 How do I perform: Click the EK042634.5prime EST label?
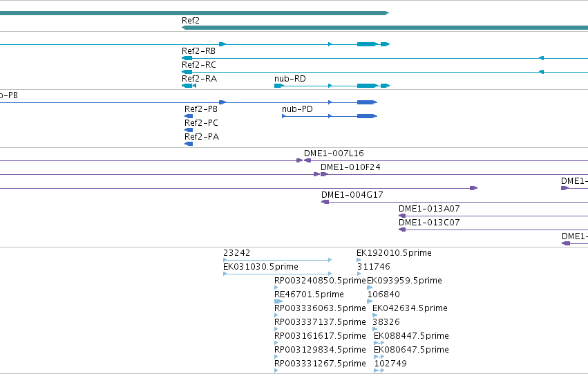[x=410, y=309]
